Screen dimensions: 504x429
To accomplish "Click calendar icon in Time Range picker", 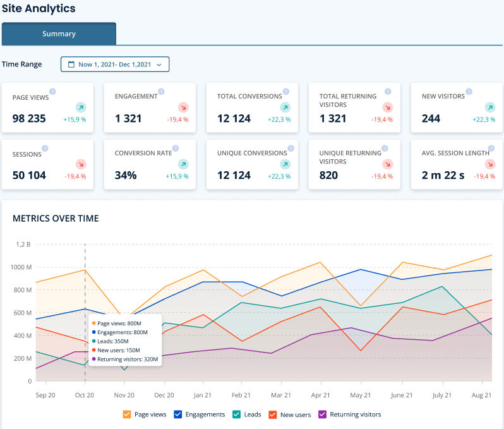I will [71, 64].
